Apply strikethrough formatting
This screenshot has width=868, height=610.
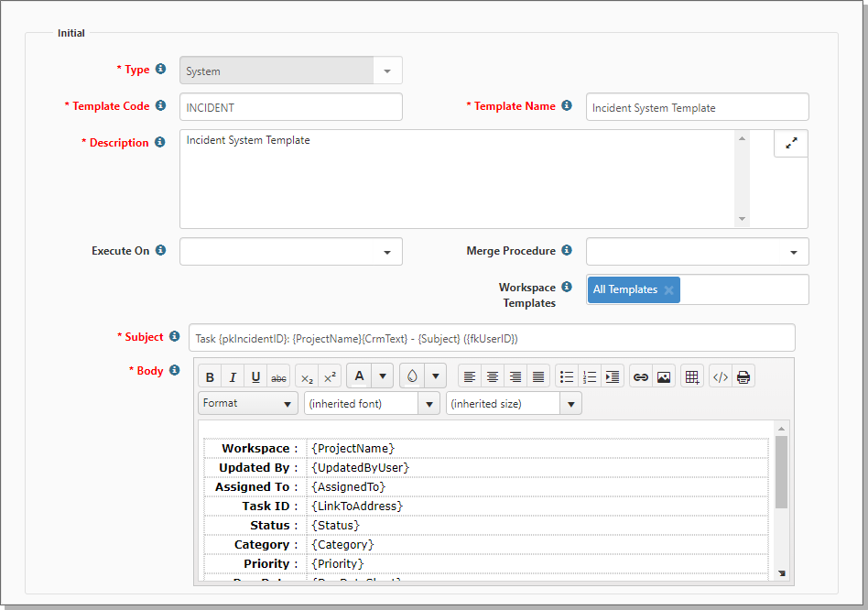coord(278,377)
